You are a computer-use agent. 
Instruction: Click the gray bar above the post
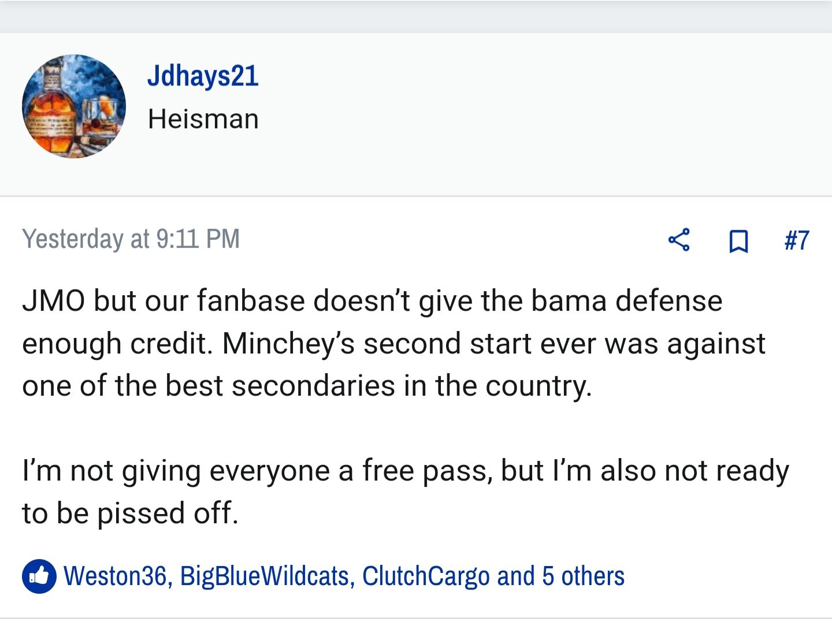coord(416,16)
